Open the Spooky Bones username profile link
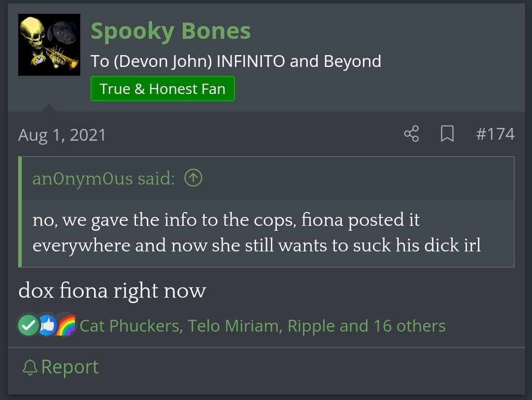Image resolution: width=532 pixels, height=400 pixels. tap(170, 31)
